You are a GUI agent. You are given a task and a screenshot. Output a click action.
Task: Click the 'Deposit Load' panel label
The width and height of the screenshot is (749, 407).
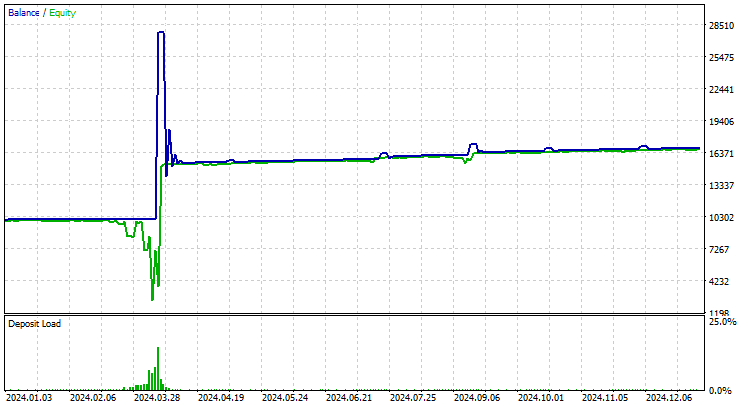pos(34,323)
